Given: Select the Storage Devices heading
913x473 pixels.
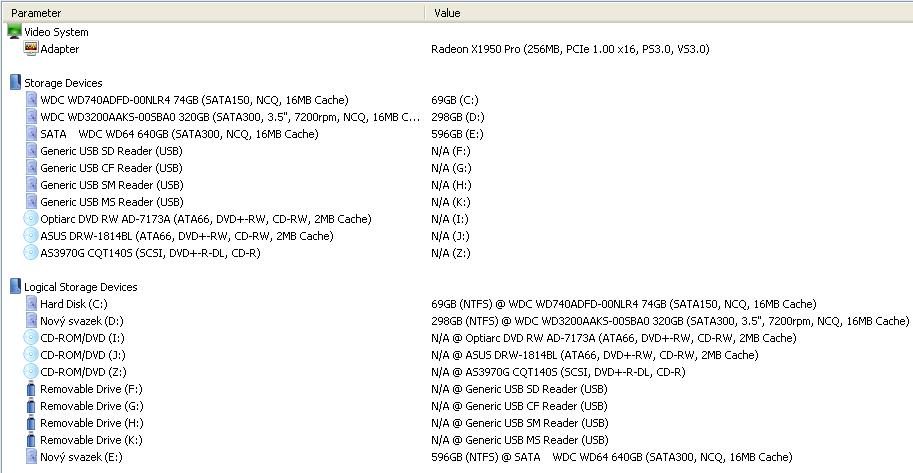Looking at the screenshot, I should pyautogui.click(x=63, y=83).
